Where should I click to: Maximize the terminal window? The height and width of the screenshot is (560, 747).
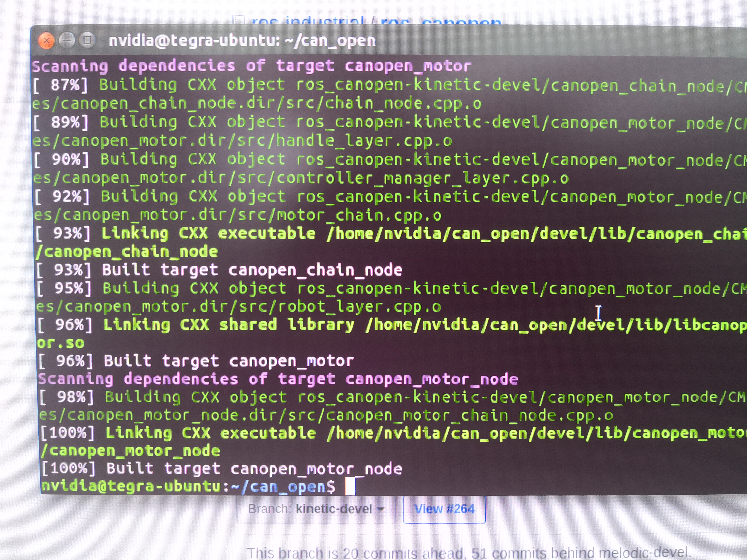[87, 40]
